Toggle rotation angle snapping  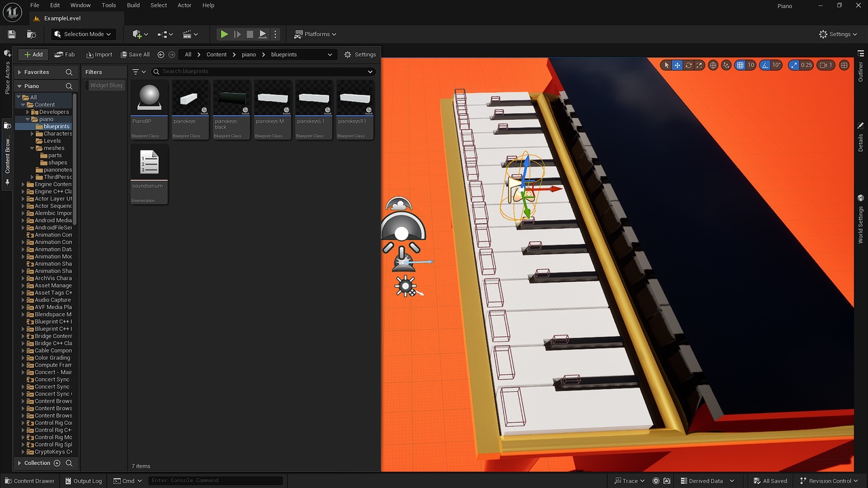pyautogui.click(x=765, y=65)
